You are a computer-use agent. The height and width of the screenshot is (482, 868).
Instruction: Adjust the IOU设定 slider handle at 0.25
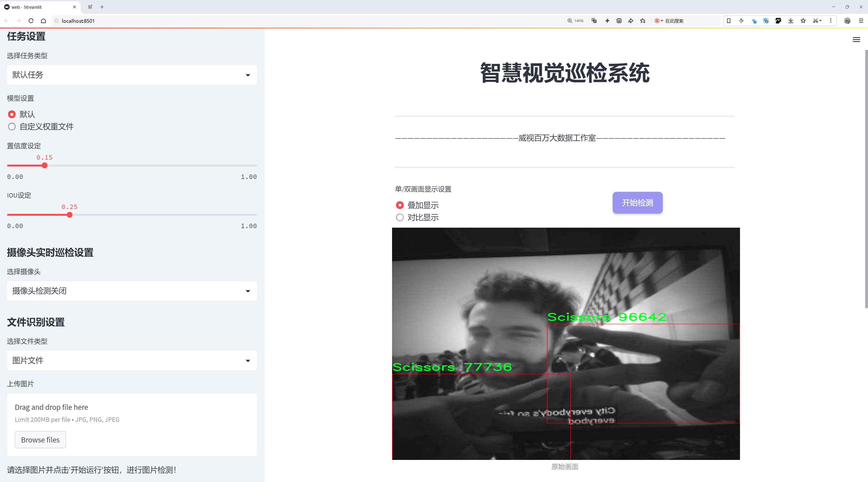pos(70,215)
